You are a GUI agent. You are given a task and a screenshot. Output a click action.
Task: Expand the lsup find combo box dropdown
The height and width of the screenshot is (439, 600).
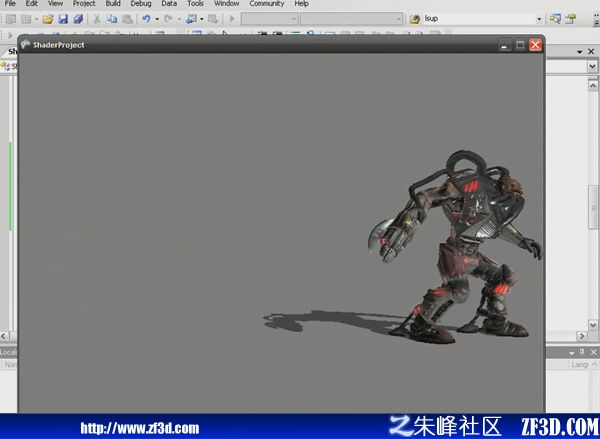tap(539, 19)
